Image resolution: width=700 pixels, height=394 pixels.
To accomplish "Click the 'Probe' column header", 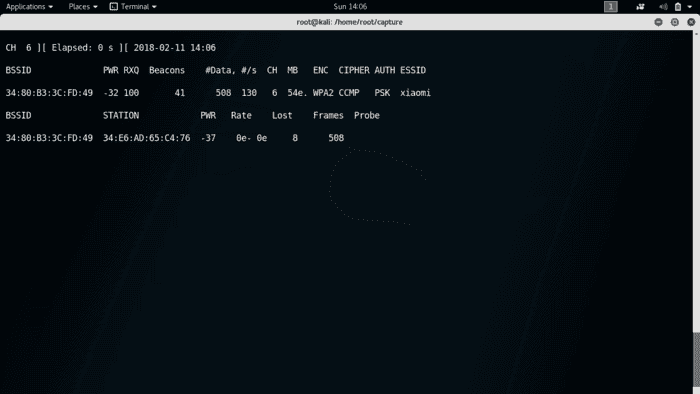I will [x=367, y=116].
